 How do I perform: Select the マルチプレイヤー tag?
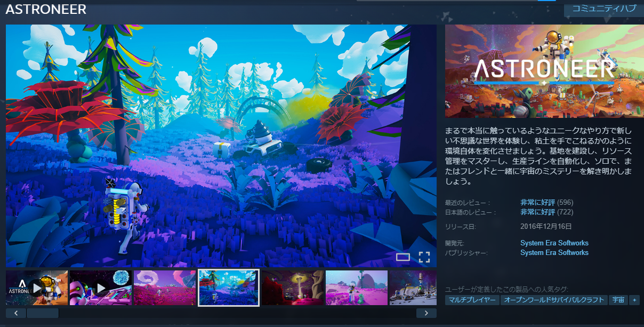tap(472, 300)
